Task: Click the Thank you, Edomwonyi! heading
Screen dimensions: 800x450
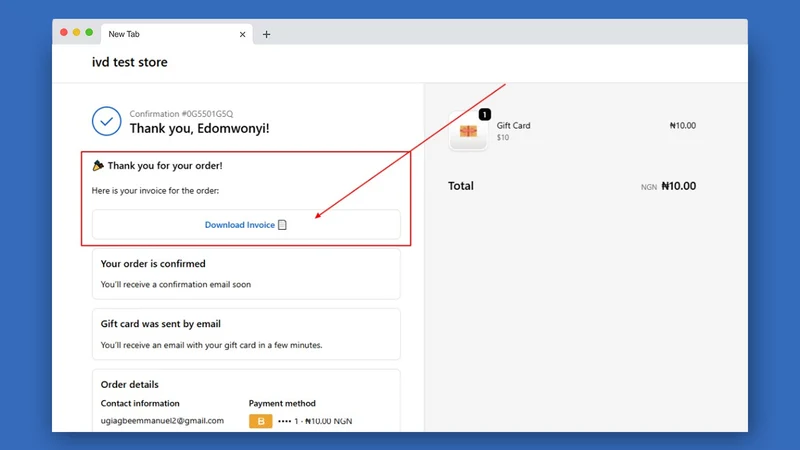Action: pyautogui.click(x=199, y=128)
